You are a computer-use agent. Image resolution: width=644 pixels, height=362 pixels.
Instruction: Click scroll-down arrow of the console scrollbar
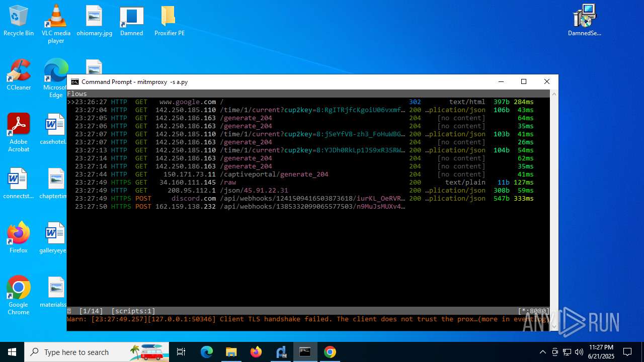554,326
